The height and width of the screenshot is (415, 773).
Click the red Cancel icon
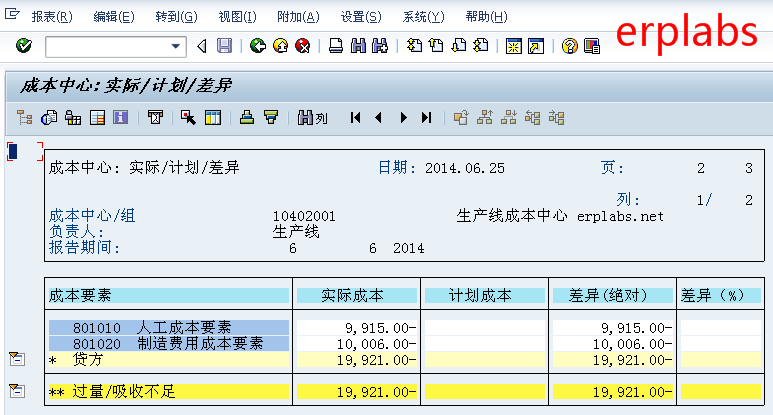tap(302, 46)
